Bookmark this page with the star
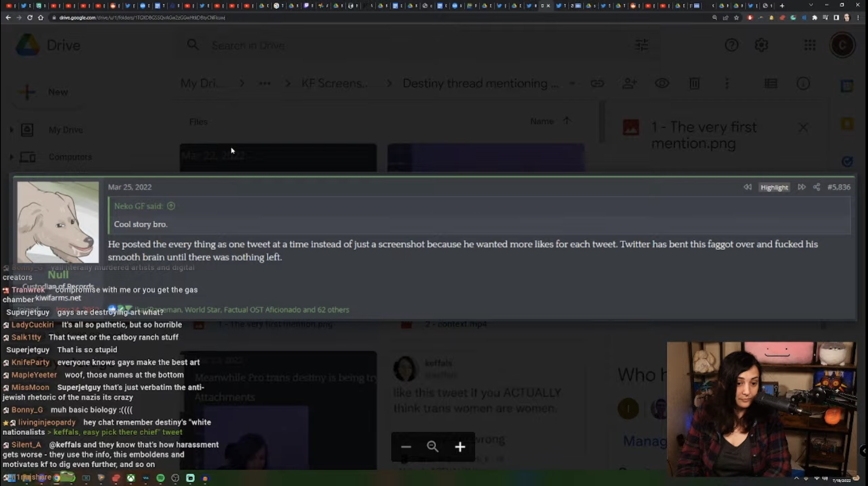 point(736,17)
